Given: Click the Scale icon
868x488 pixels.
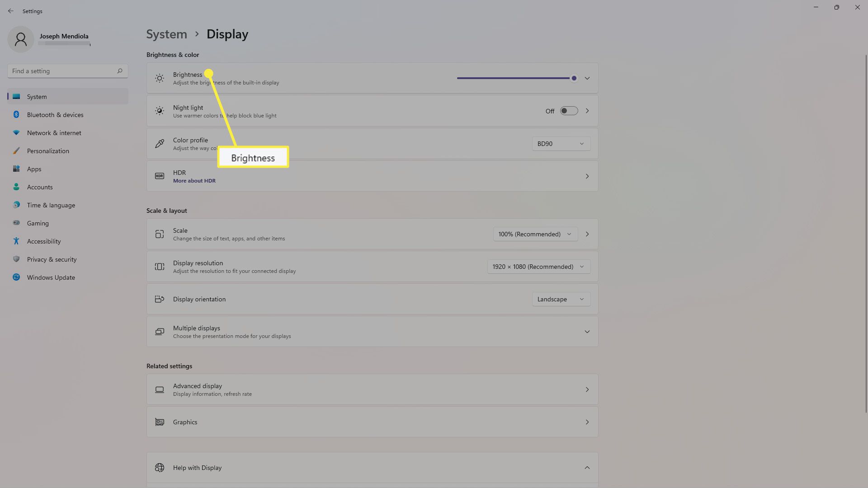Looking at the screenshot, I should coord(160,234).
